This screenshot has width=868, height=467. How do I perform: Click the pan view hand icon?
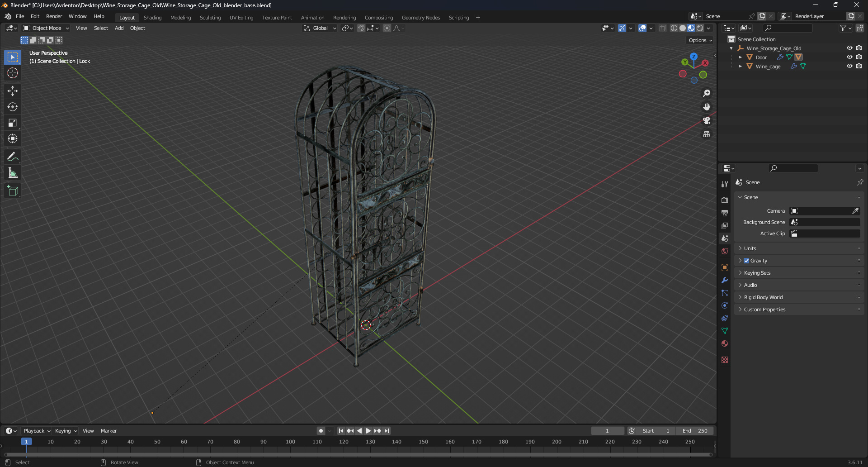707,107
